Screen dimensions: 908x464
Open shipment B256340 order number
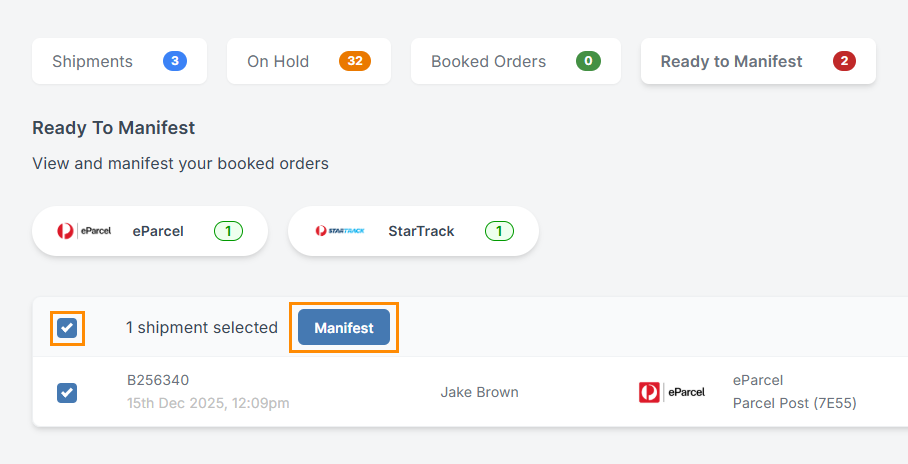(158, 380)
